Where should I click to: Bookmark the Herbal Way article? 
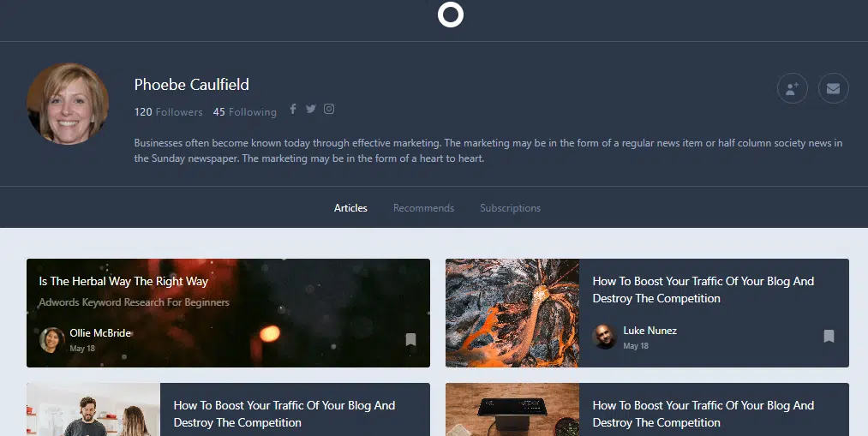tap(410, 339)
